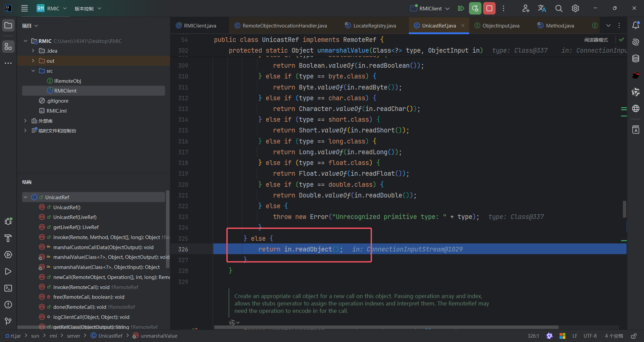Stop the running RMIClient process
This screenshot has height=342, width=644.
click(489, 8)
